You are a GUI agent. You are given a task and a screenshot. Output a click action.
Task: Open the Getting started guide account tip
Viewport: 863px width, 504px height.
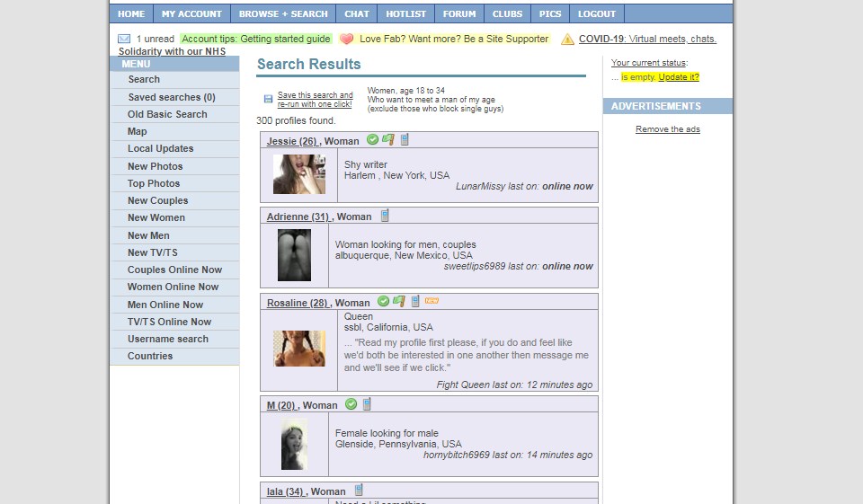point(256,40)
